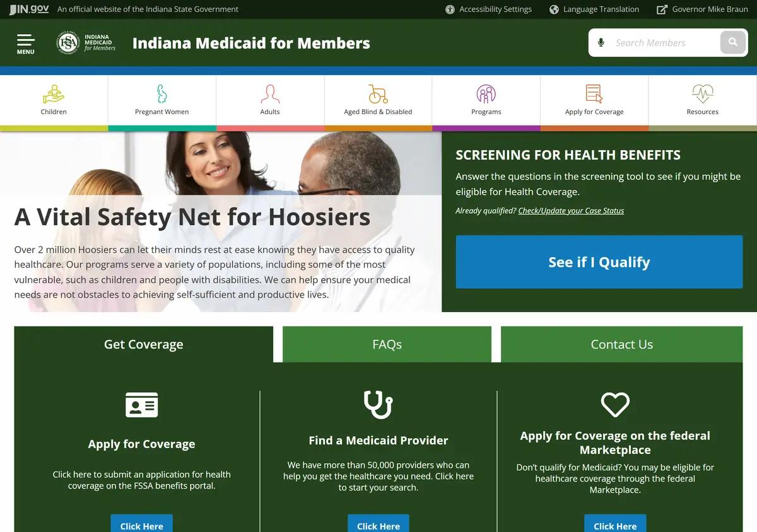
Task: Click the IN.gov logo
Action: click(29, 9)
